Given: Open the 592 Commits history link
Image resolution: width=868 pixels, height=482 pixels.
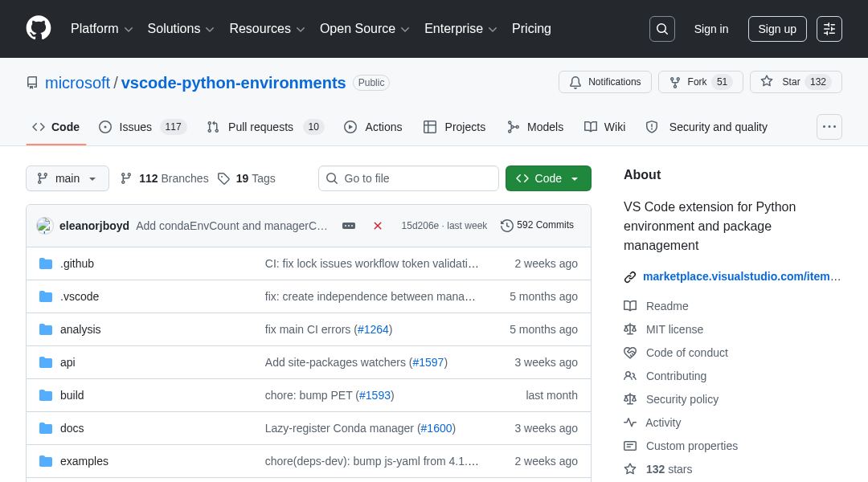Looking at the screenshot, I should 537,225.
